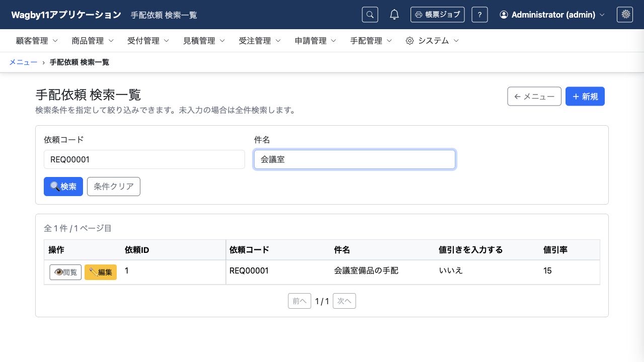Click the 条件クリア button

click(114, 187)
